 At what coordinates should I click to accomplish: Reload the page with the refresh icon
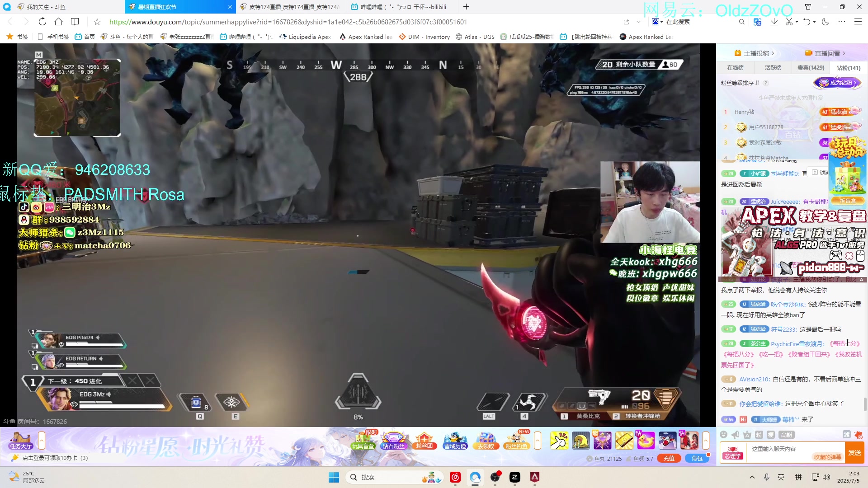click(x=42, y=22)
